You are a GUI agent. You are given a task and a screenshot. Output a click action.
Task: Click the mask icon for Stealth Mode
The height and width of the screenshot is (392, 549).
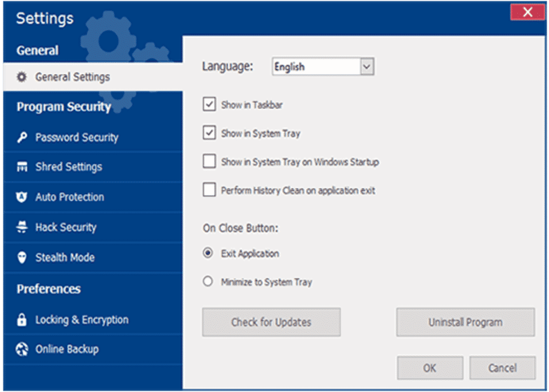coord(22,258)
